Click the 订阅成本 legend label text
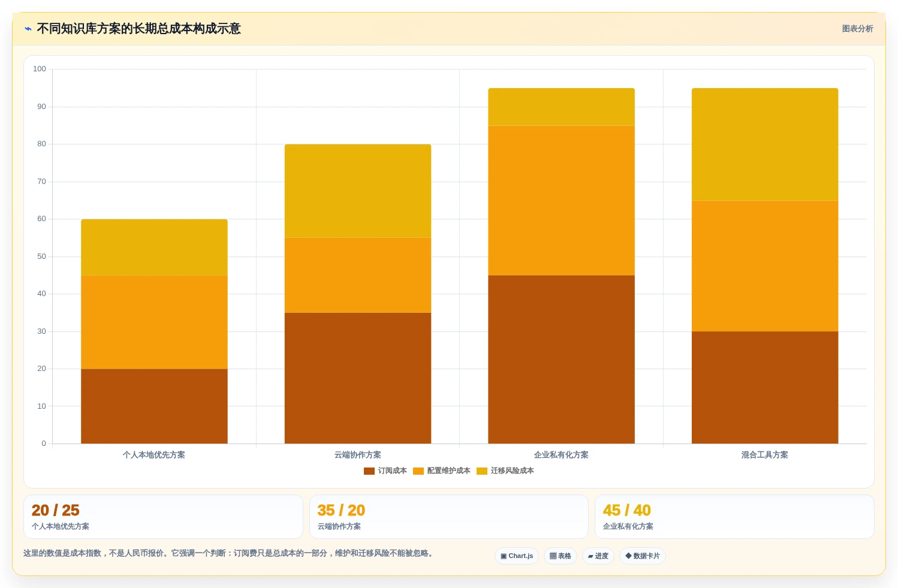The height and width of the screenshot is (588, 898). click(392, 471)
